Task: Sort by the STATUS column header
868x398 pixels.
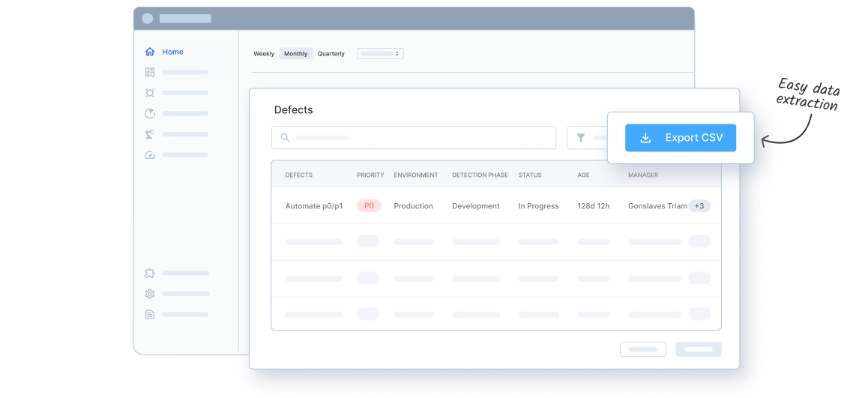Action: click(x=530, y=175)
